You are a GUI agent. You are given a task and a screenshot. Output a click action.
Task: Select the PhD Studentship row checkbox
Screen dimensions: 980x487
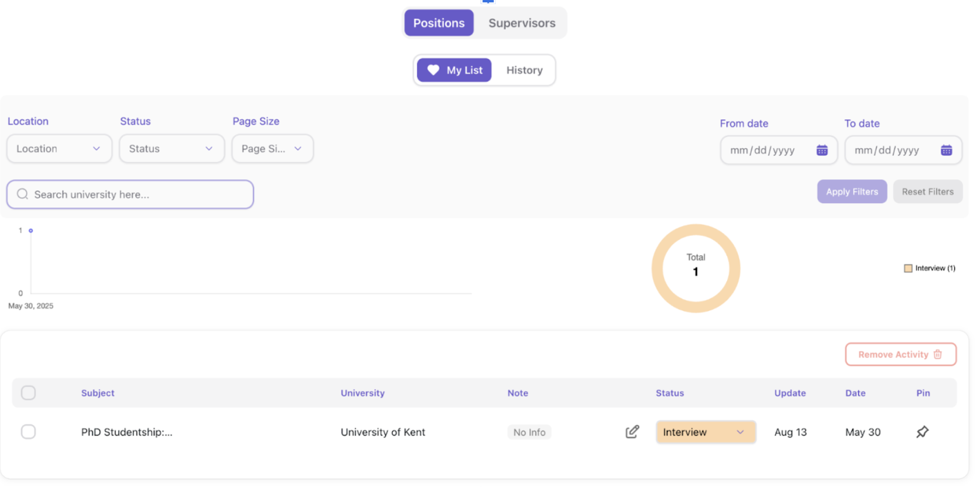(x=28, y=432)
